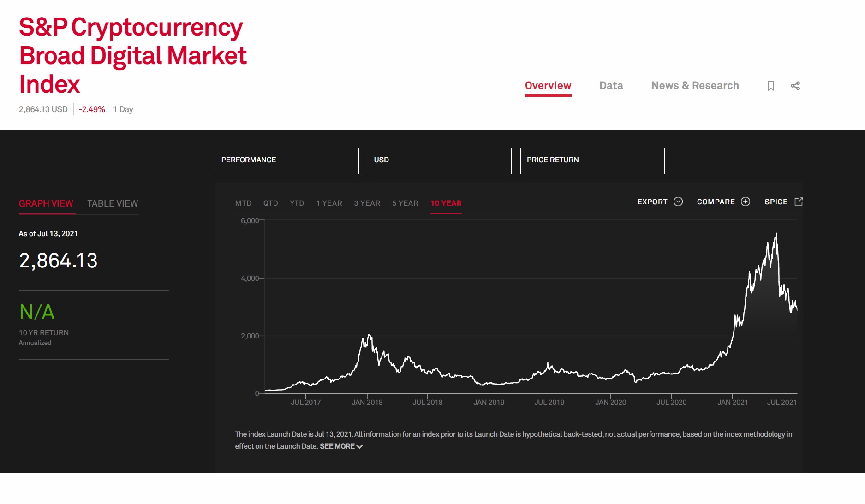Screen dimensions: 865x504
Task: Open the PERFORMANCE dropdown
Action: [287, 161]
